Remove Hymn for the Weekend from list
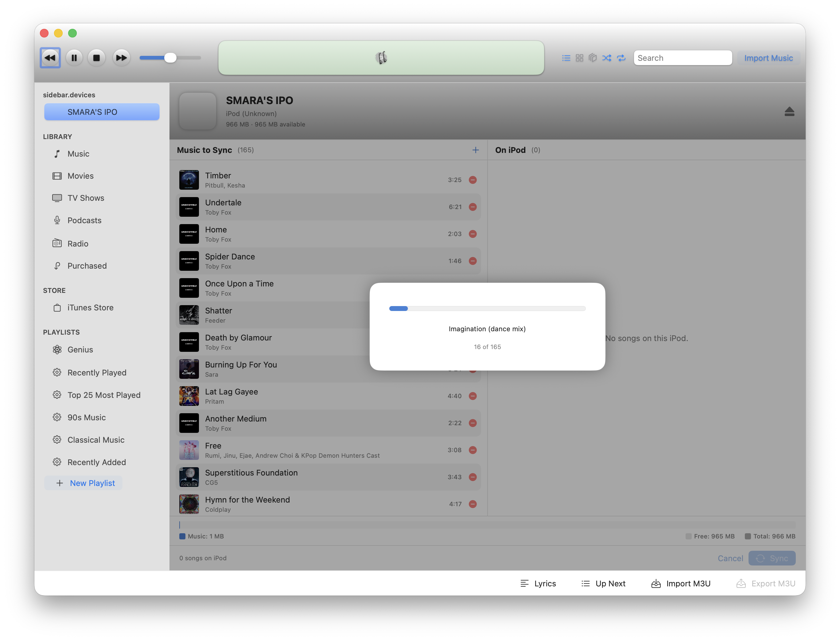The width and height of the screenshot is (840, 641). pyautogui.click(x=472, y=504)
